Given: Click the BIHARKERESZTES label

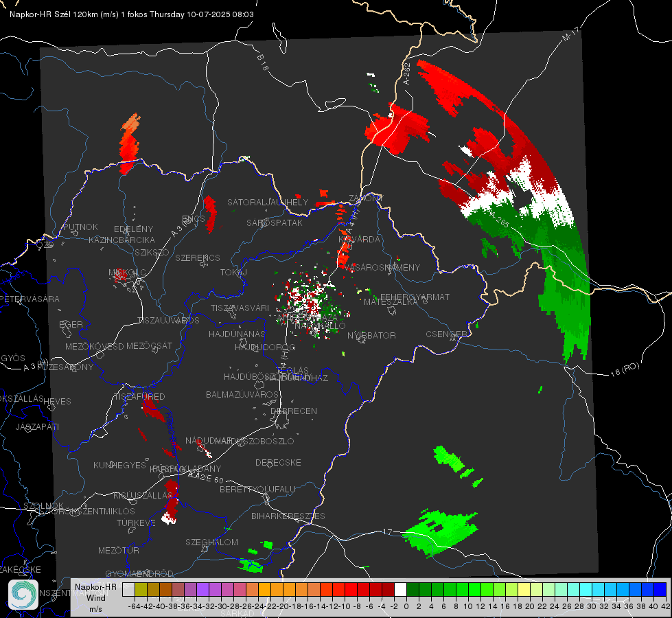Looking at the screenshot, I should tap(288, 516).
